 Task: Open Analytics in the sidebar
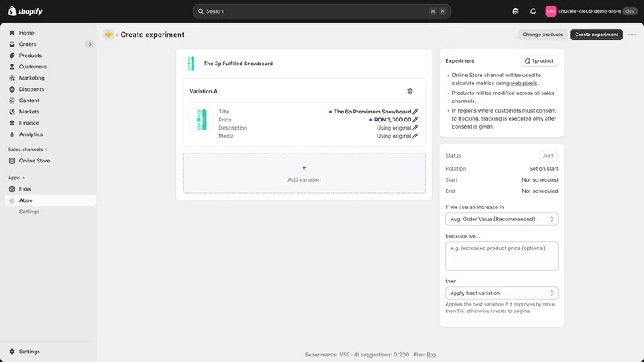31,134
